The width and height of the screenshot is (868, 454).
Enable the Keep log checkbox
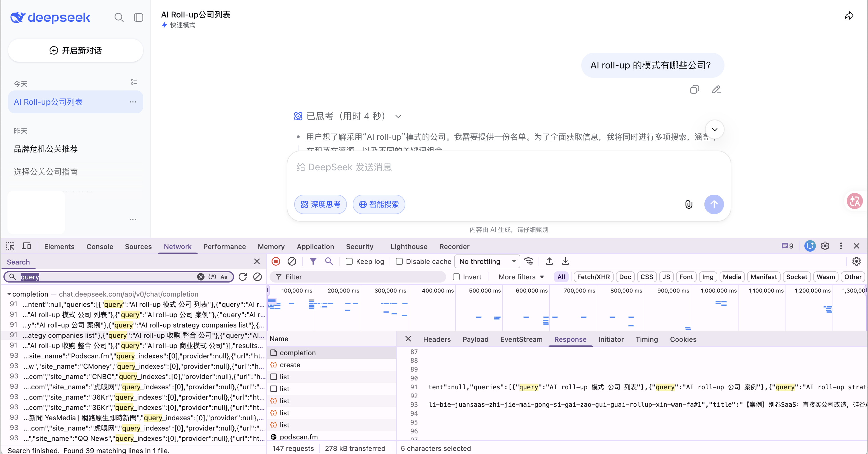tap(349, 262)
